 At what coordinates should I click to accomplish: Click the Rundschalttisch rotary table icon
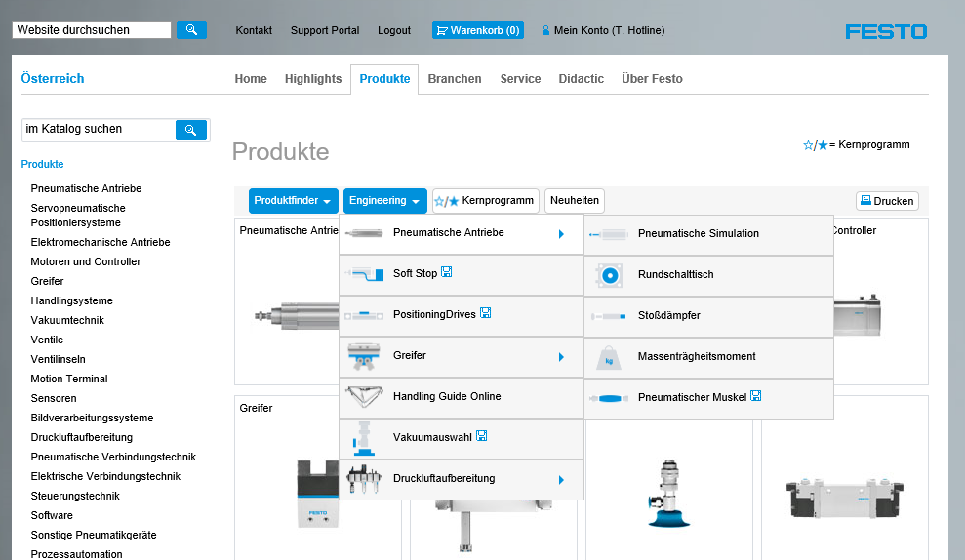(609, 276)
